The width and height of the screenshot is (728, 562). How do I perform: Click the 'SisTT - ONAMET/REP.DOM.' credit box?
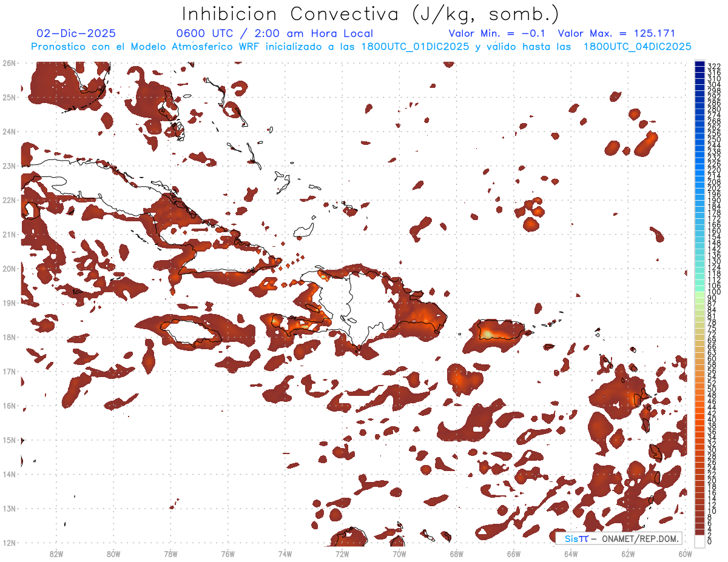coord(619,538)
